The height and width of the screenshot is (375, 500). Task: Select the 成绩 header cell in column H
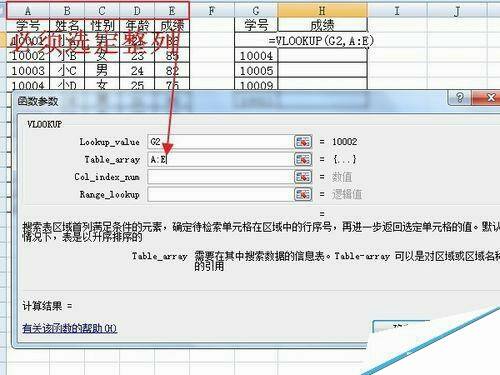click(322, 25)
